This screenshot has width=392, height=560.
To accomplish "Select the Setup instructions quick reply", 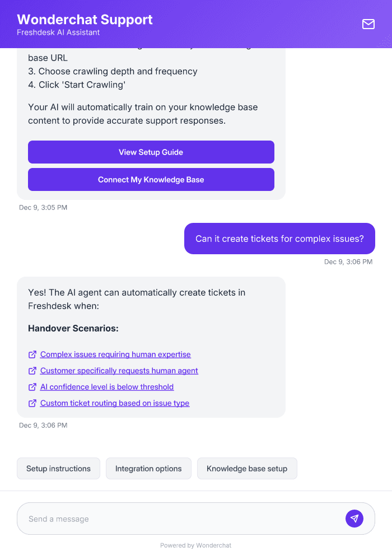I will (x=58, y=468).
